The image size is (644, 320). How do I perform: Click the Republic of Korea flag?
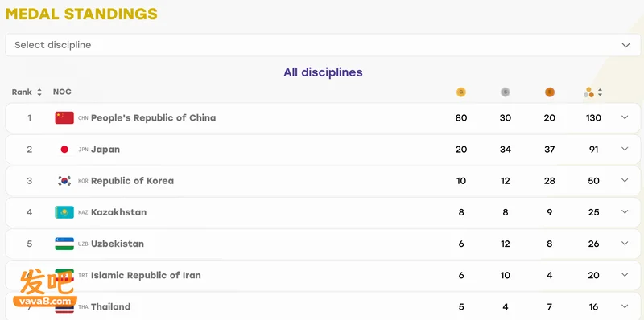point(64,181)
